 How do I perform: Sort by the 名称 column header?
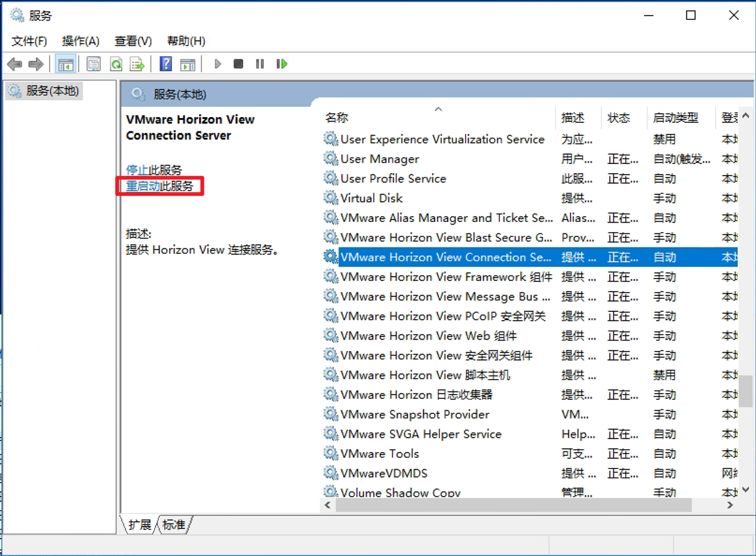(439, 118)
